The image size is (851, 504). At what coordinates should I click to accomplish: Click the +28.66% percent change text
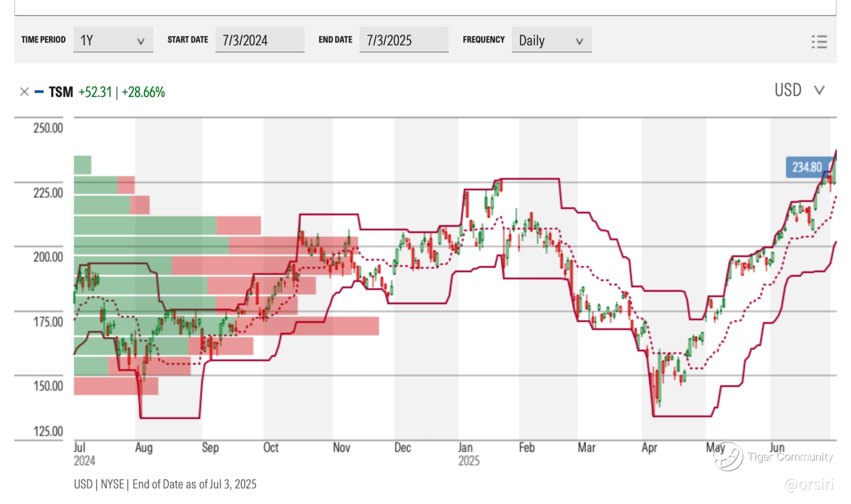point(143,92)
